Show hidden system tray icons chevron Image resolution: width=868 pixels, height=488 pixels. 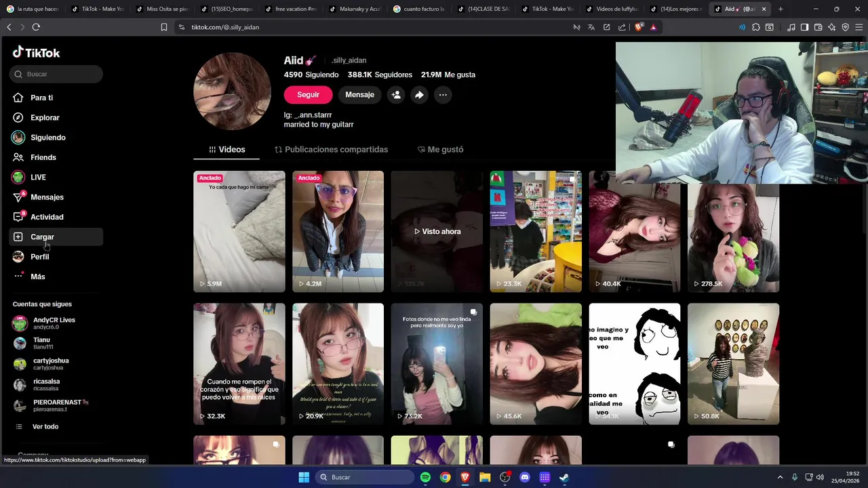point(780,477)
